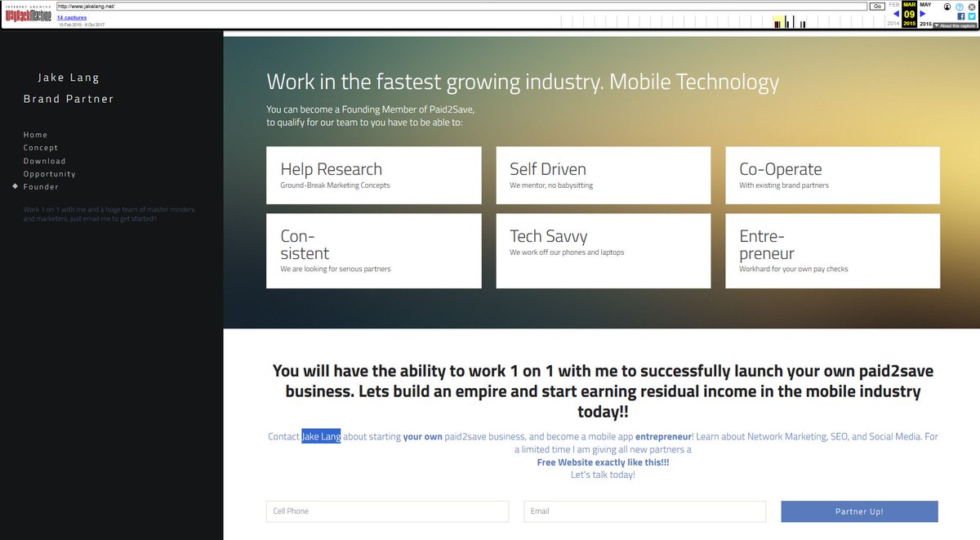This screenshot has height=540, width=980.
Task: Click the 'Ground-Break Marketing Concepts' text
Action: 335,185
